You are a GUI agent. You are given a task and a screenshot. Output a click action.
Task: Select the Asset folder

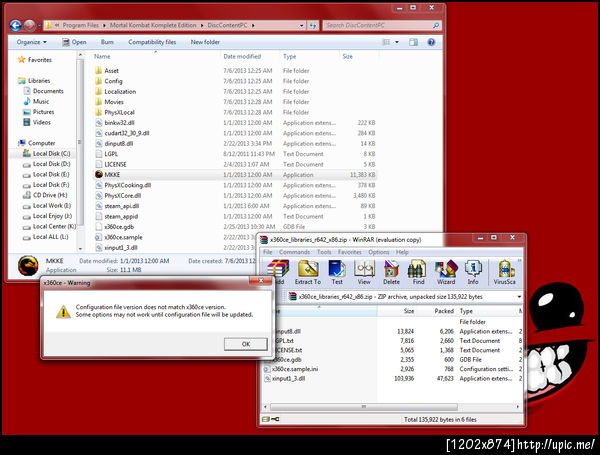click(x=111, y=71)
